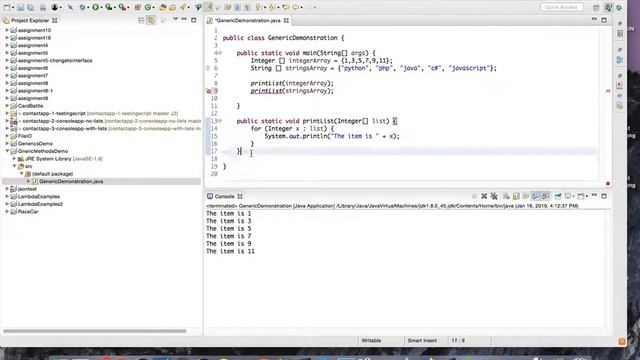Click the Toggle Mark Occurrences toolbar icon
This screenshot has width=640, height=360.
pyautogui.click(x=209, y=7)
